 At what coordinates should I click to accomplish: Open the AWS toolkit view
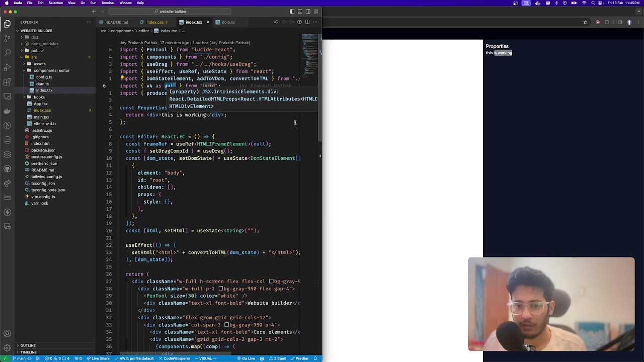click(7, 198)
